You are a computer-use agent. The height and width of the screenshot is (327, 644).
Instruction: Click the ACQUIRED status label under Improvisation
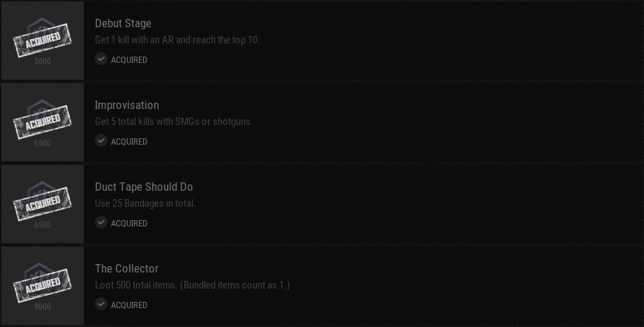click(x=129, y=142)
